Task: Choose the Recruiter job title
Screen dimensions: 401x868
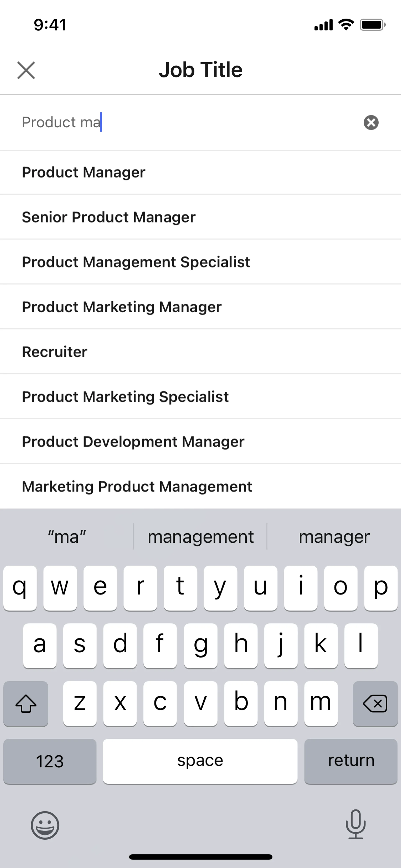Action: [55, 352]
